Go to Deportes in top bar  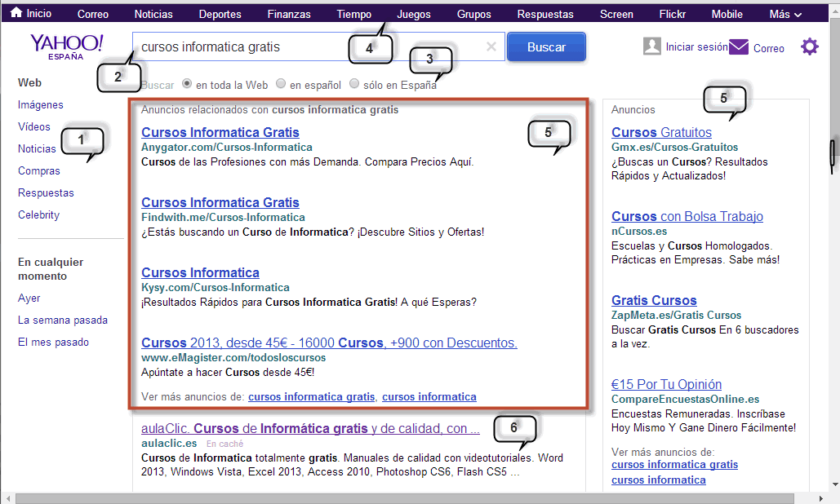point(220,15)
